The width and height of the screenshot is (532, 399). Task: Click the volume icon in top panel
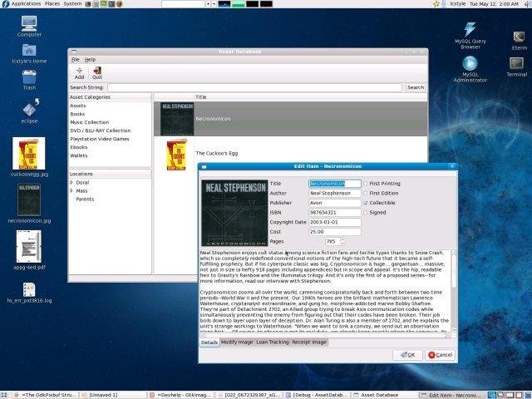[x=528, y=4]
